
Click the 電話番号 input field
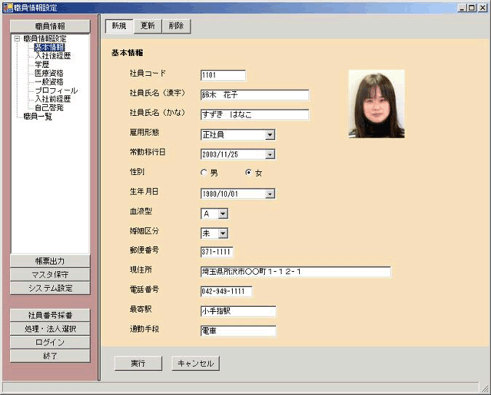pyautogui.click(x=226, y=291)
